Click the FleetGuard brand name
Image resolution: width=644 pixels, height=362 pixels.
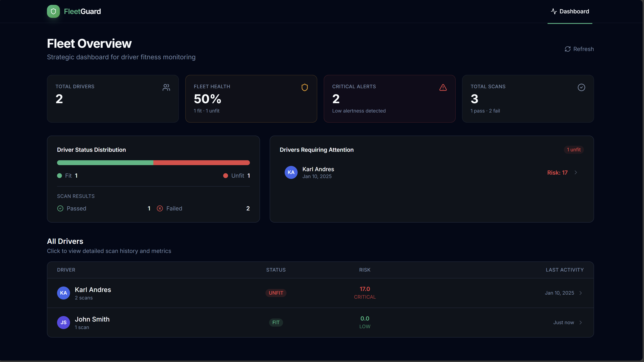[x=82, y=11]
